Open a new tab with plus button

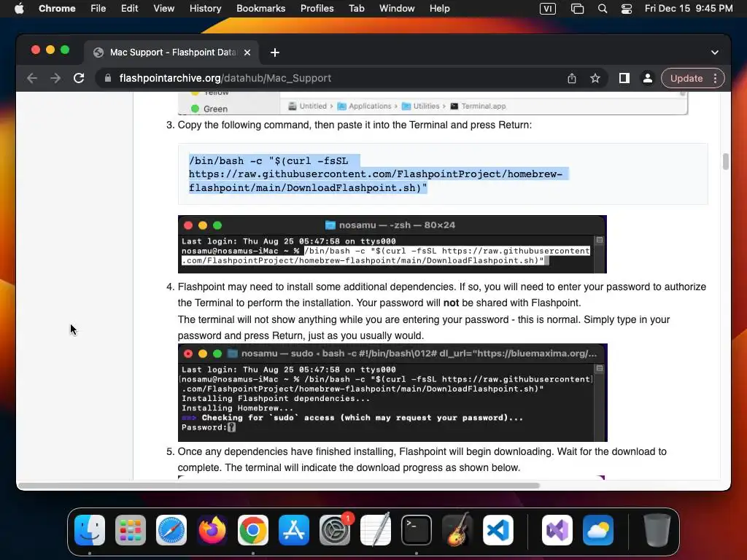coord(275,52)
